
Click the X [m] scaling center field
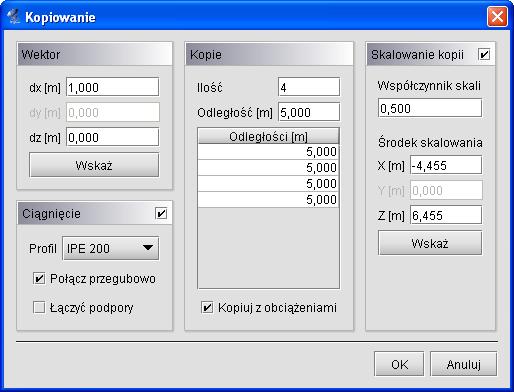point(446,165)
